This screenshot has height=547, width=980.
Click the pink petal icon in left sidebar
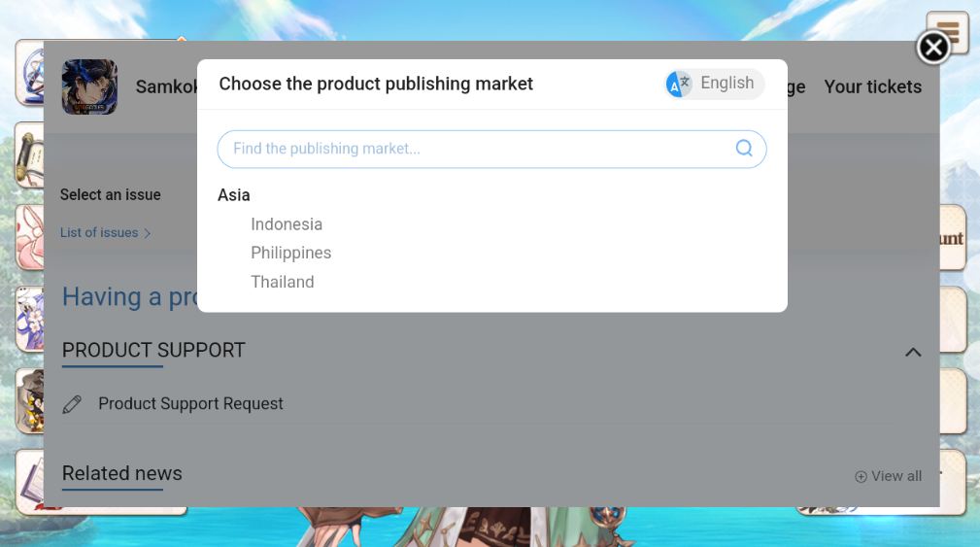[x=30, y=238]
